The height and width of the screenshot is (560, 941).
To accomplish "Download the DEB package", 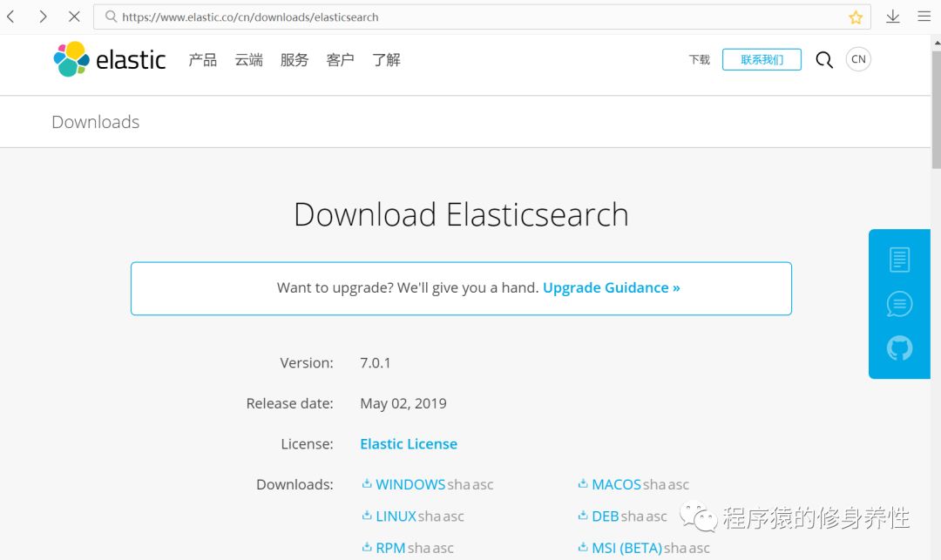I will point(605,516).
